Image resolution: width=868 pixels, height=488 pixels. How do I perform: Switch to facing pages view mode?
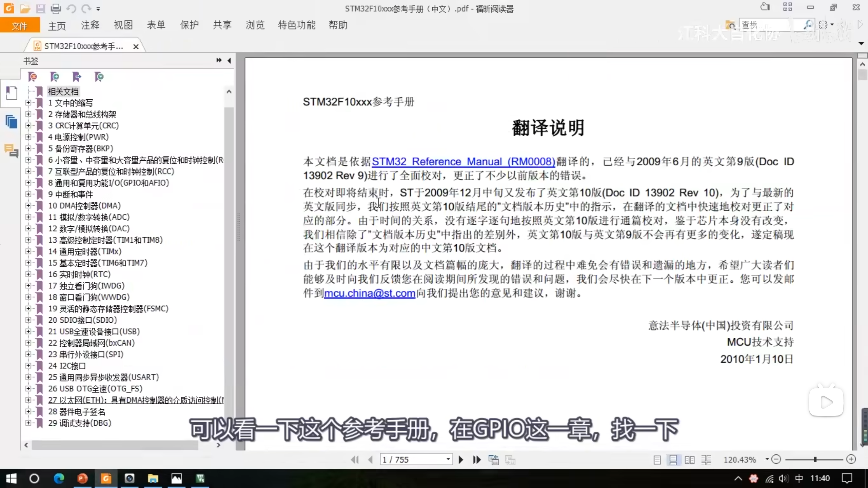coord(689,460)
